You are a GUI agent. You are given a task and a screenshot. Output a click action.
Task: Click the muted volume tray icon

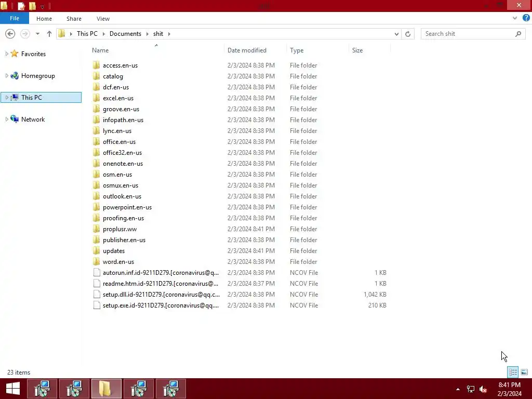click(483, 389)
